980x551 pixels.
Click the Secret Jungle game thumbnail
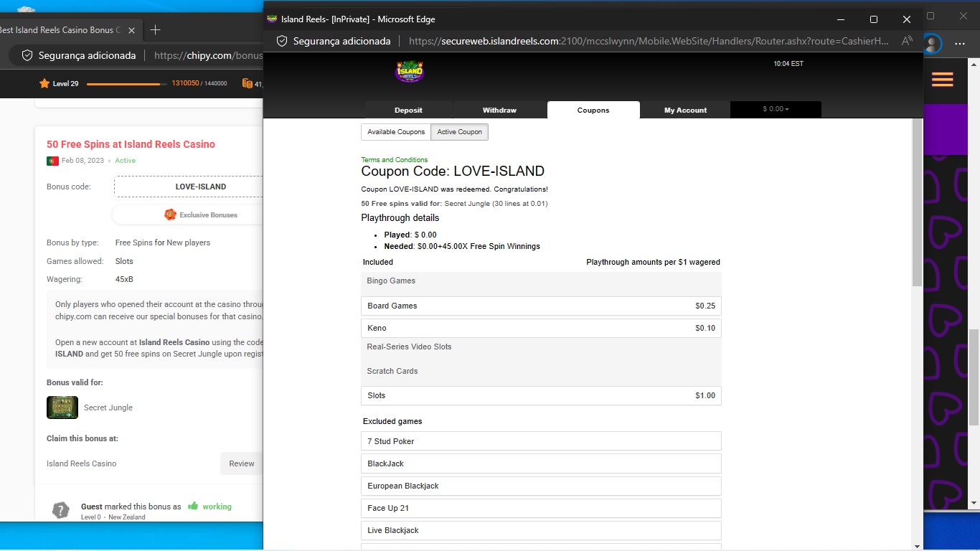coord(62,408)
